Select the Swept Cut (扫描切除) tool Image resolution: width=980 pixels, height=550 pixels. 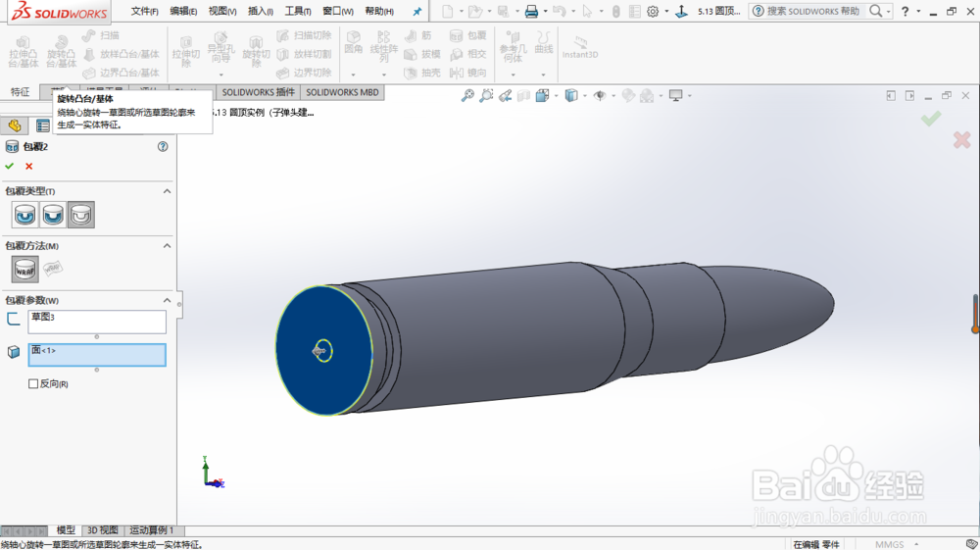[x=304, y=35]
